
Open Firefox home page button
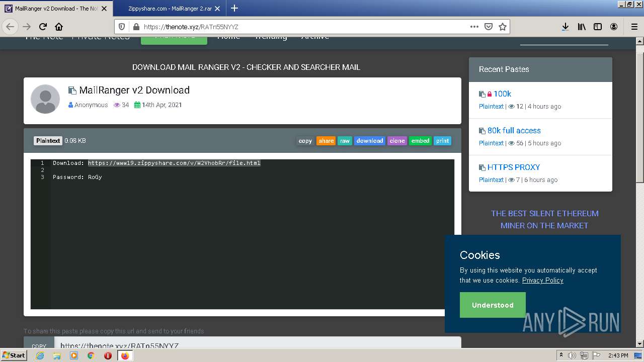[59, 27]
